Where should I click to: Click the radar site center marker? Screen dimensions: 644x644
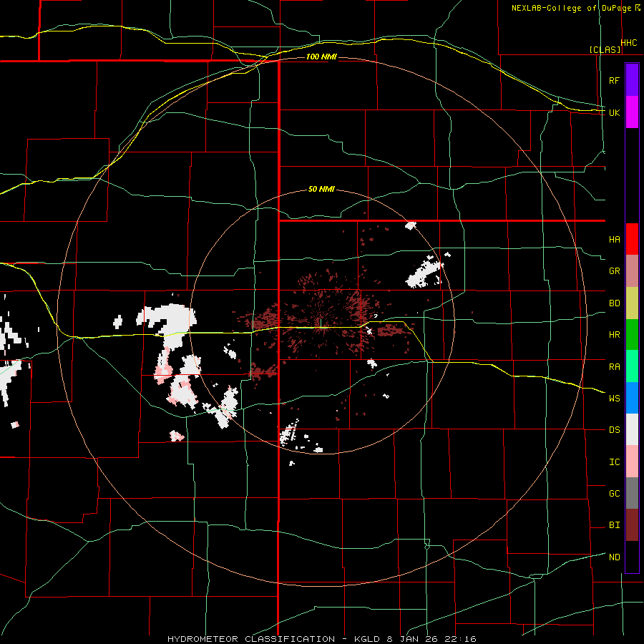click(321, 323)
